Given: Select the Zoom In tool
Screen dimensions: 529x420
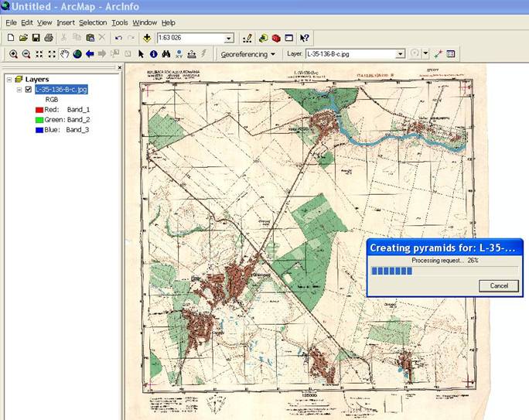Looking at the screenshot, I should click(13, 54).
